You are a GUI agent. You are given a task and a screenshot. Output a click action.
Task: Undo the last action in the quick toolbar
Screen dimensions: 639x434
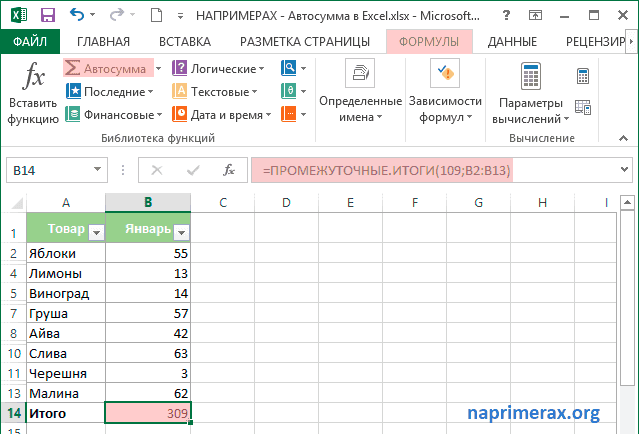tap(79, 15)
